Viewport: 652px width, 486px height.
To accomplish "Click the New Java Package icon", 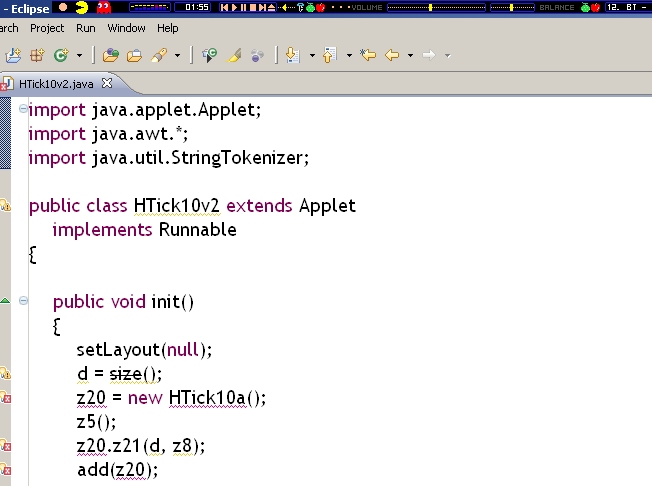I will [x=37, y=55].
